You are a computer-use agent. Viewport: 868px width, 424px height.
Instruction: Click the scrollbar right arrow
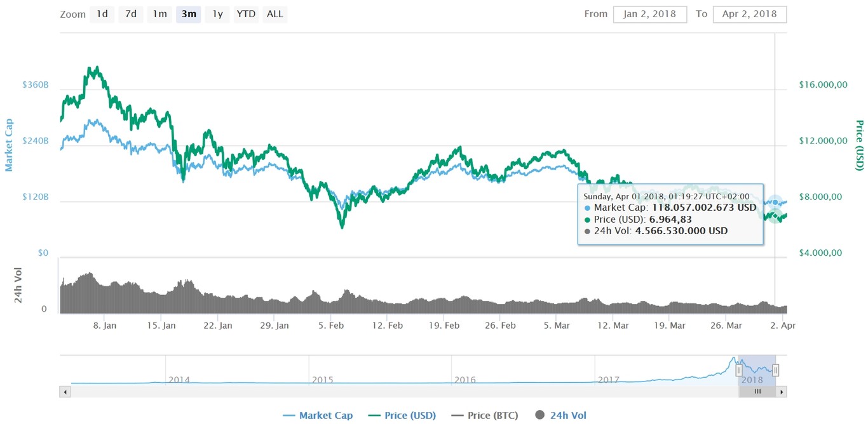coord(782,392)
